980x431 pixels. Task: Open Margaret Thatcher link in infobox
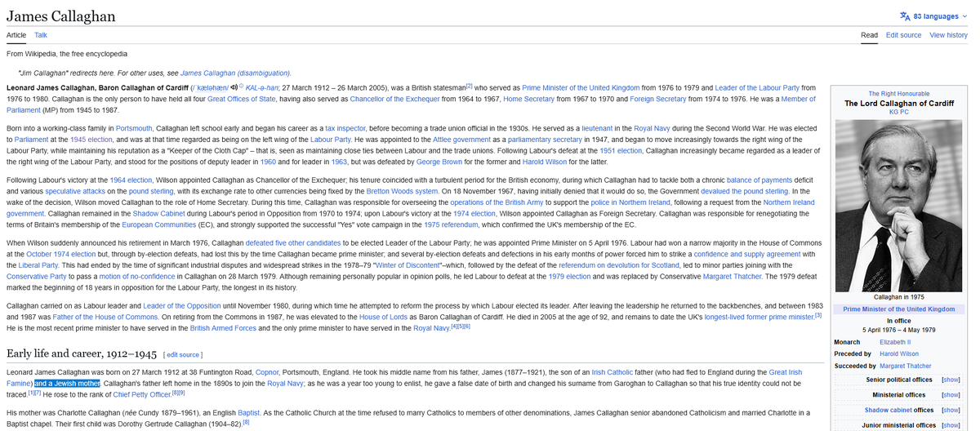906,366
